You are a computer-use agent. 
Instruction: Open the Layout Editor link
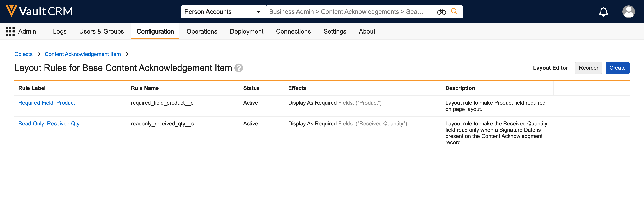(x=550, y=68)
